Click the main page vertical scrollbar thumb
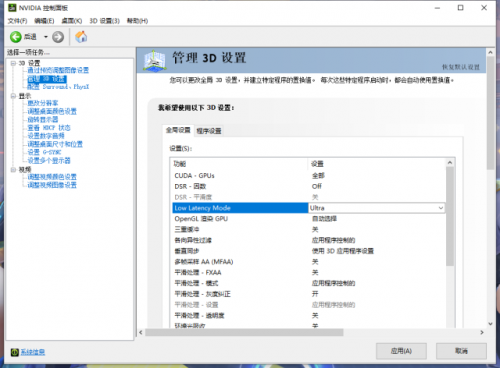This screenshot has width=500, height=368. click(x=490, y=113)
